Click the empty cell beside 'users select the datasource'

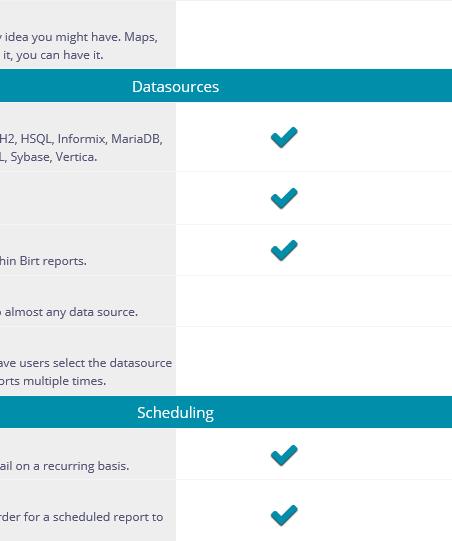314,361
